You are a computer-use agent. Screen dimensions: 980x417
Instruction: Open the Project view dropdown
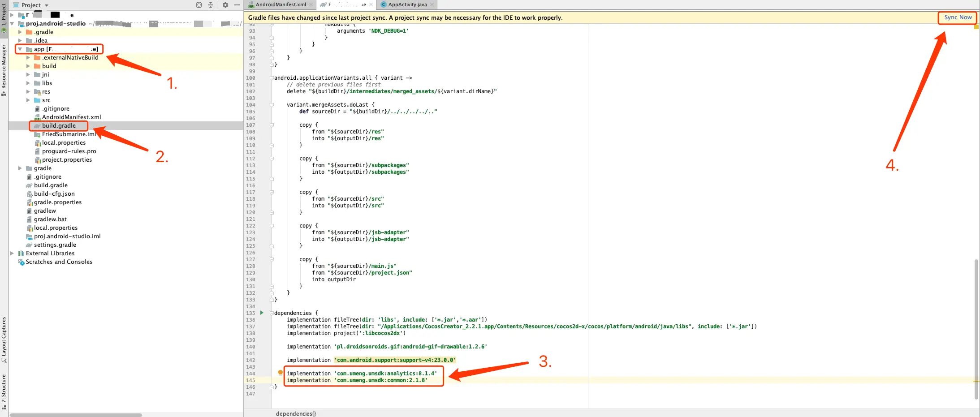point(47,5)
